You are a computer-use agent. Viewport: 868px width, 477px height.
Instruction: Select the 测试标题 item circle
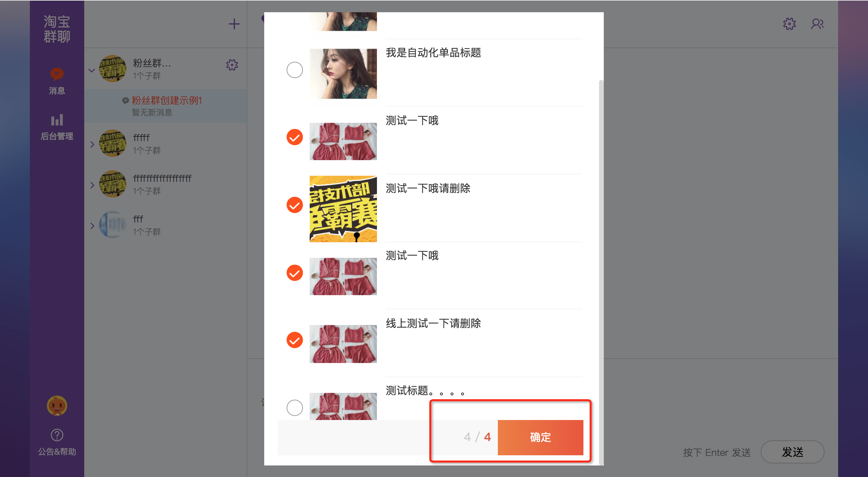294,407
